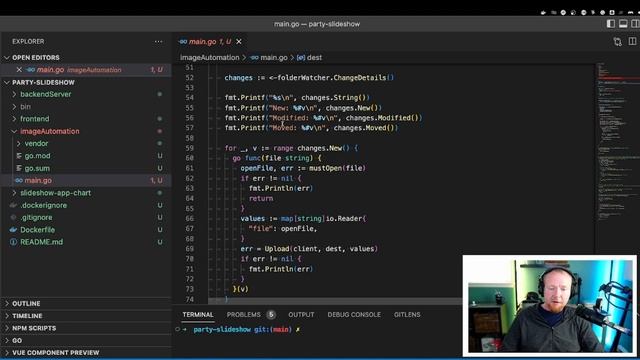The width and height of the screenshot is (640, 360).
Task: Click imageAutomation in the breadcrumb
Action: click(210, 58)
